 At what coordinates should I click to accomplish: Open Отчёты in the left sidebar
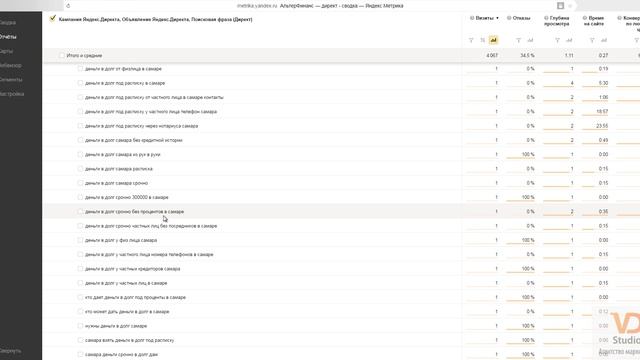pos(8,37)
